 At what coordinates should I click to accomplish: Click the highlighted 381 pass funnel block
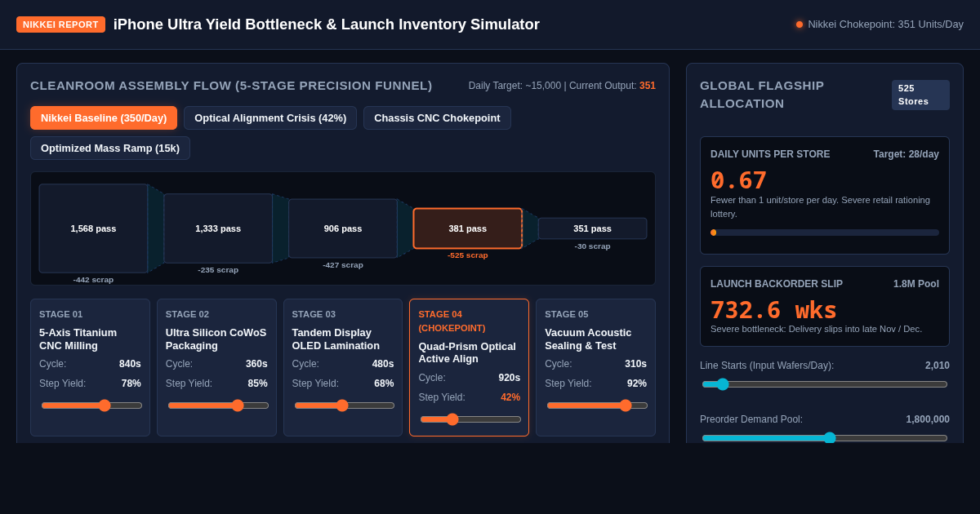coord(468,228)
